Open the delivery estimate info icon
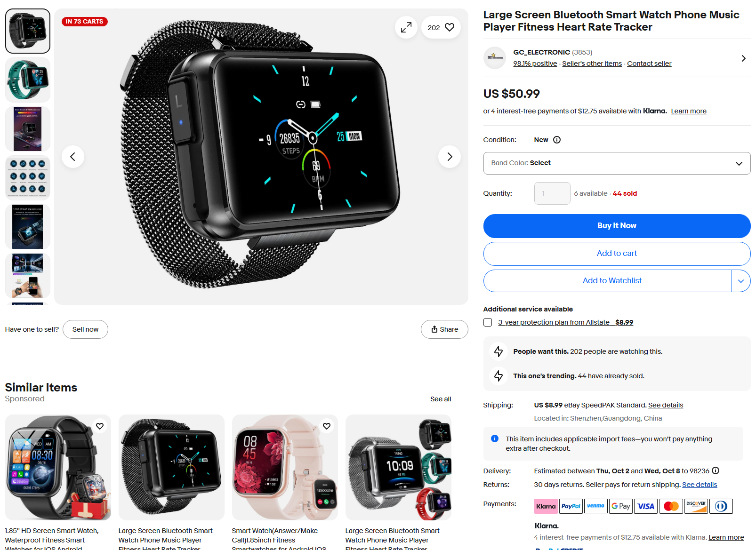Image resolution: width=756 pixels, height=550 pixels. point(716,470)
